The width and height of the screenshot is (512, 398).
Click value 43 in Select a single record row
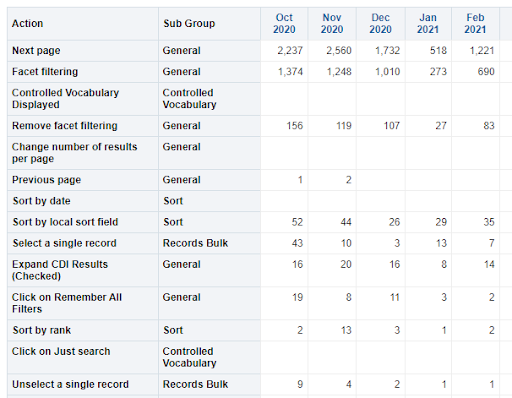[x=297, y=243]
